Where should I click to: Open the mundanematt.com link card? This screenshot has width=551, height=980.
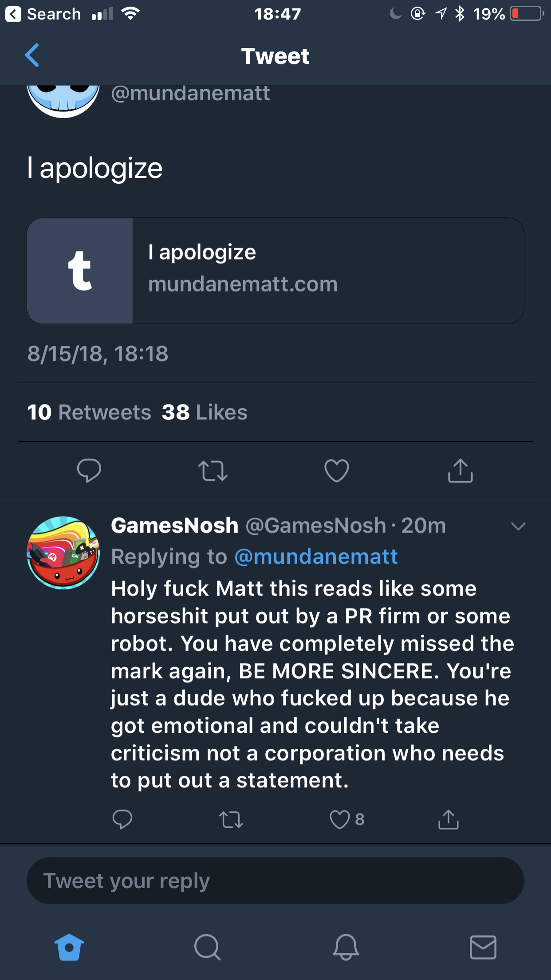pyautogui.click(x=275, y=271)
